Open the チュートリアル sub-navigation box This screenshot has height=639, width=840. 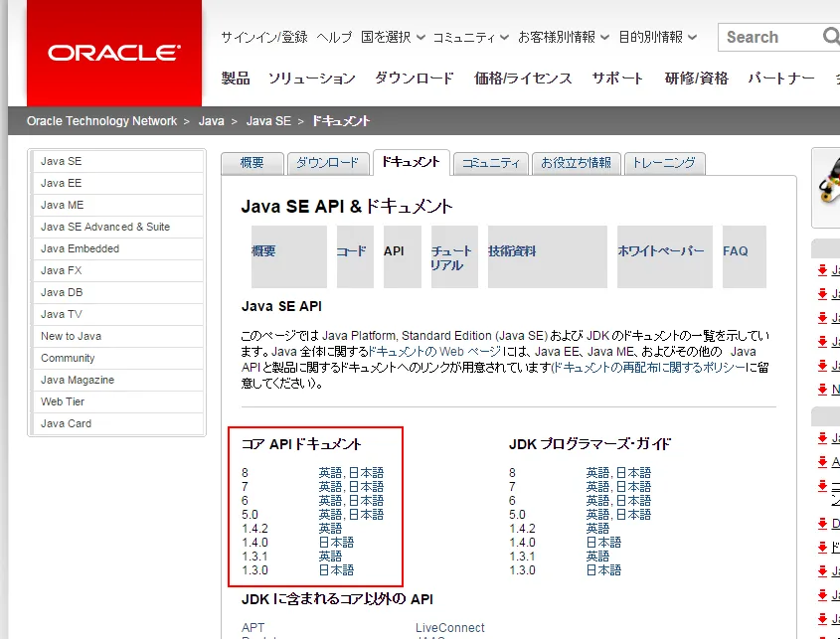pos(454,256)
